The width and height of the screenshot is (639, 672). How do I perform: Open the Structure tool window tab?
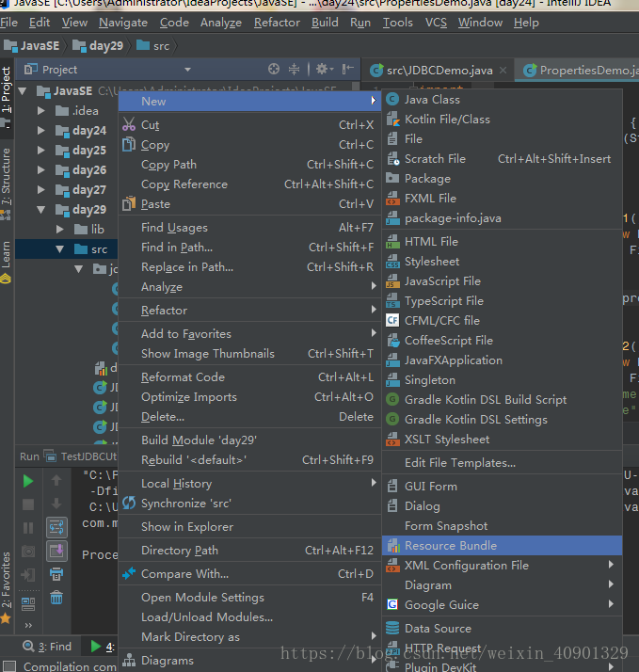[x=6, y=184]
